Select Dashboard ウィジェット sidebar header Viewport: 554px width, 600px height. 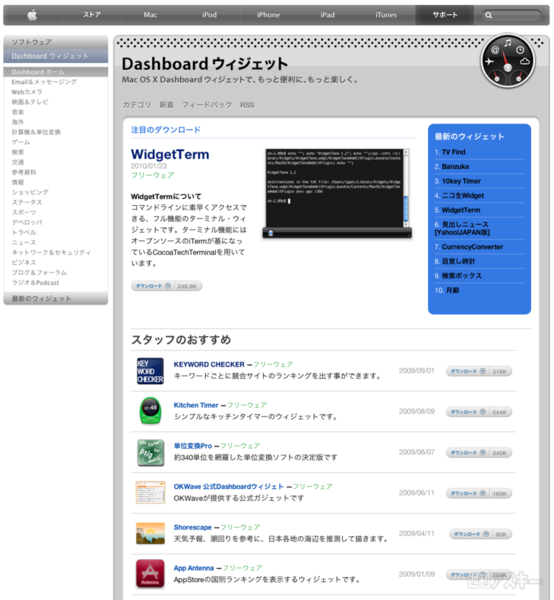[x=56, y=56]
